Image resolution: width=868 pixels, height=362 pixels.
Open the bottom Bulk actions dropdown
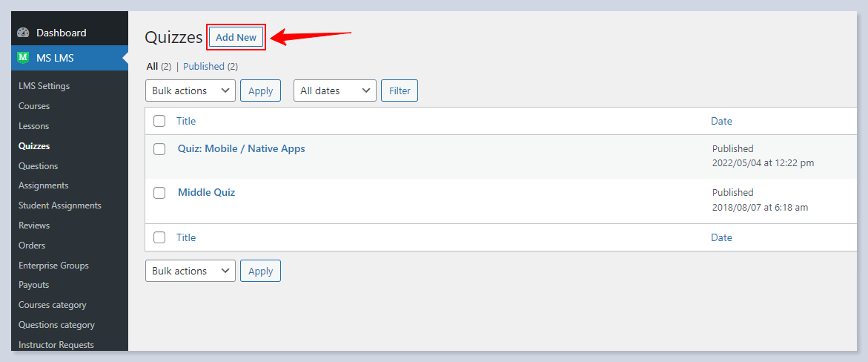click(191, 271)
